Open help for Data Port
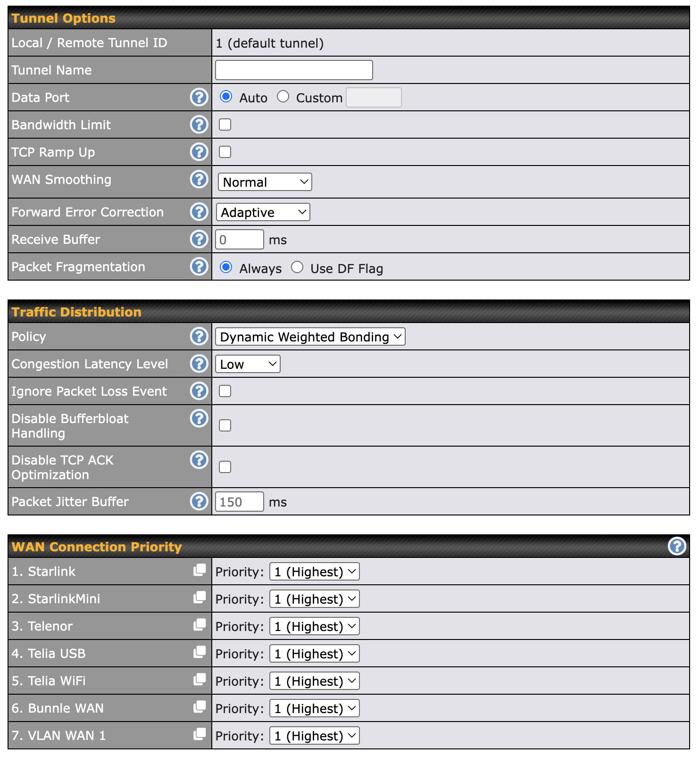Image resolution: width=700 pixels, height=764 pixels. point(199,98)
